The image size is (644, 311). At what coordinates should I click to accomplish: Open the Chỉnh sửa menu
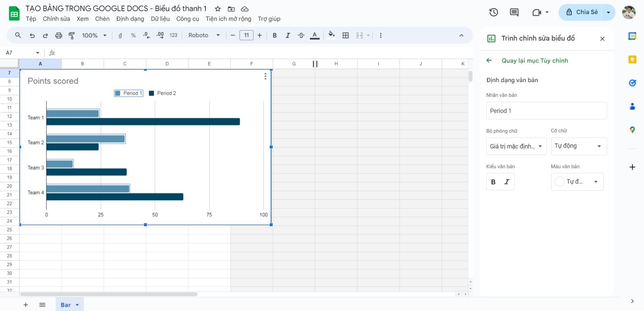tap(56, 19)
